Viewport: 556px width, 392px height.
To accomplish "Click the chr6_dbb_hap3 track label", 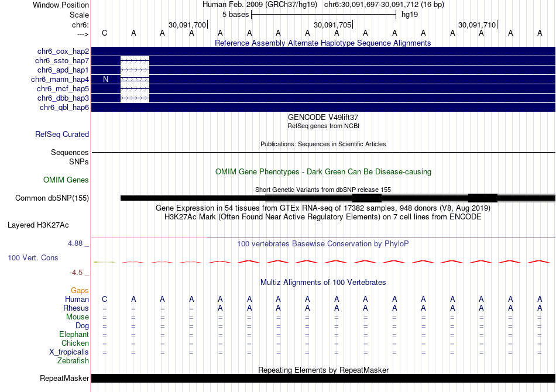I will click(x=63, y=98).
